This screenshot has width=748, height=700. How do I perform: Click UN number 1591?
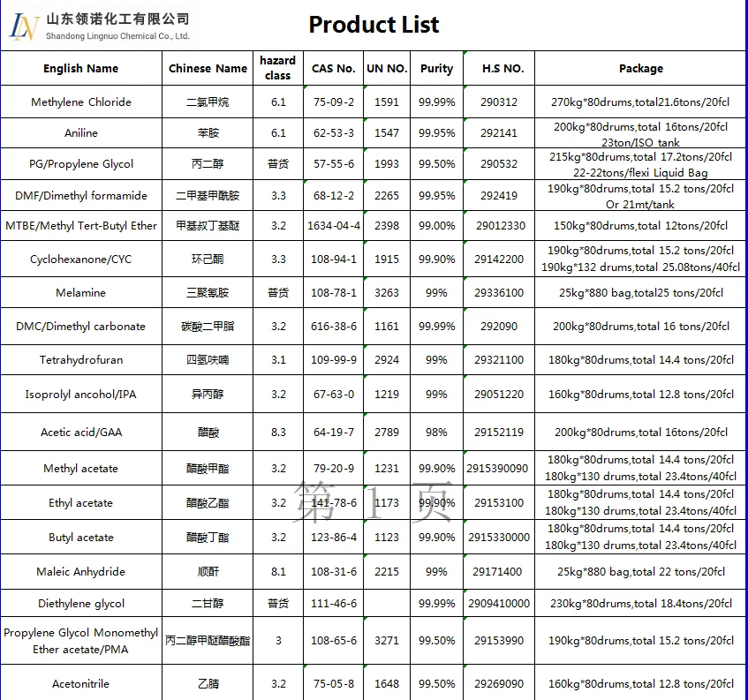(x=387, y=102)
